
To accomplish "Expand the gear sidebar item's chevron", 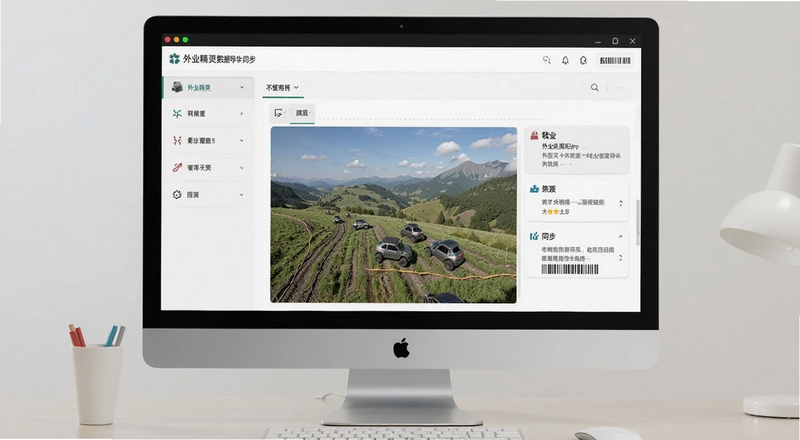I will click(242, 194).
